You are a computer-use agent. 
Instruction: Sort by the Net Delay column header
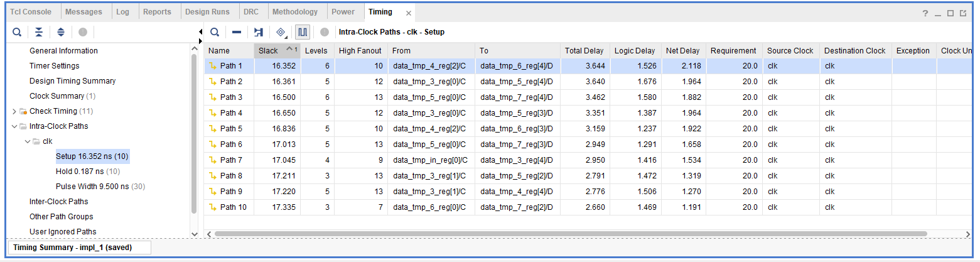[x=682, y=50]
